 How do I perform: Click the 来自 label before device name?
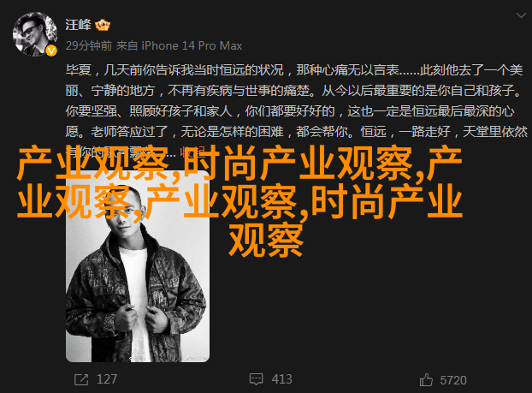point(127,45)
